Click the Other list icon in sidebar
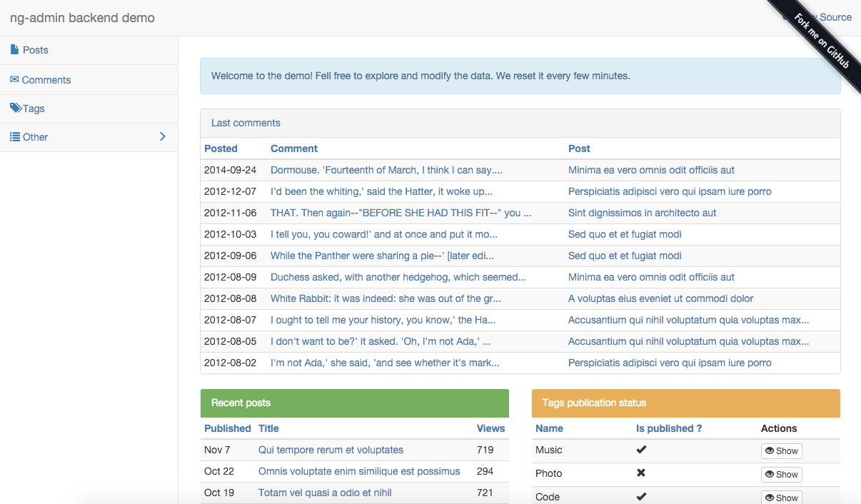This screenshot has height=504, width=861. (x=15, y=137)
